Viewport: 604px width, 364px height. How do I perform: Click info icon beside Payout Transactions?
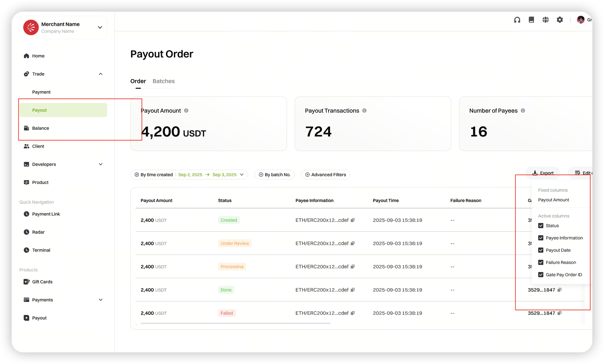364,111
